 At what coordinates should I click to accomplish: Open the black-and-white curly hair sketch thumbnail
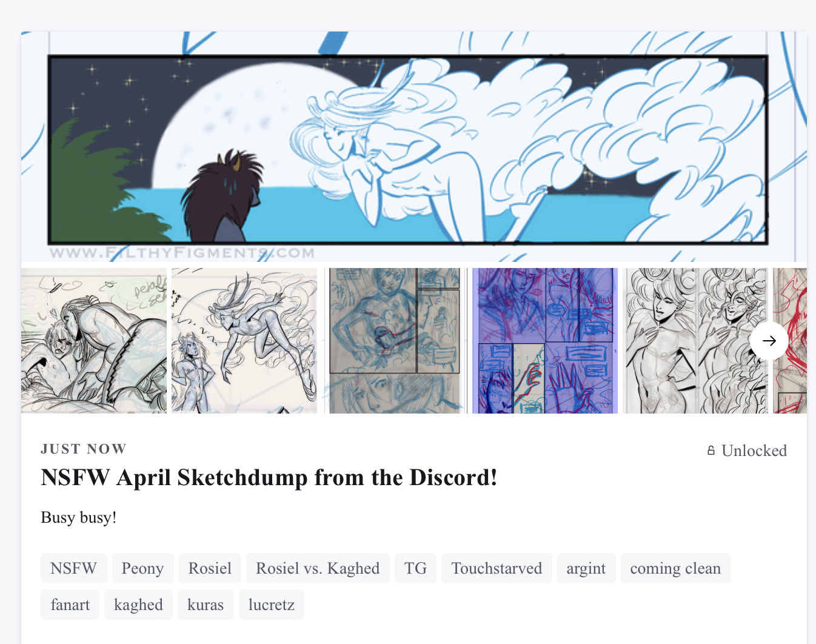695,341
